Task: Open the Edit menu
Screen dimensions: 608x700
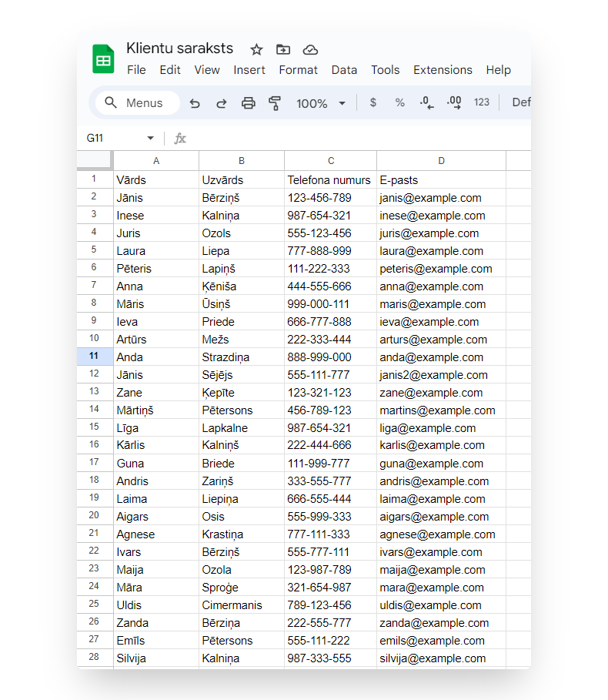Action: [170, 70]
